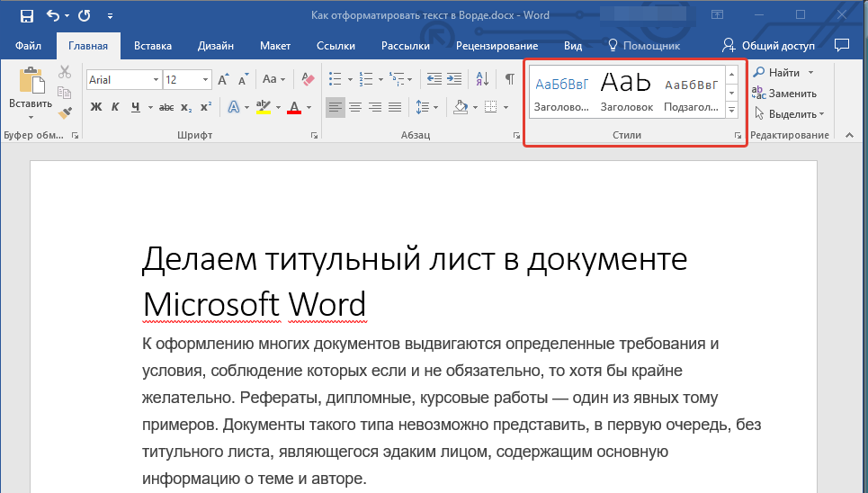Open line spacing options

426,107
